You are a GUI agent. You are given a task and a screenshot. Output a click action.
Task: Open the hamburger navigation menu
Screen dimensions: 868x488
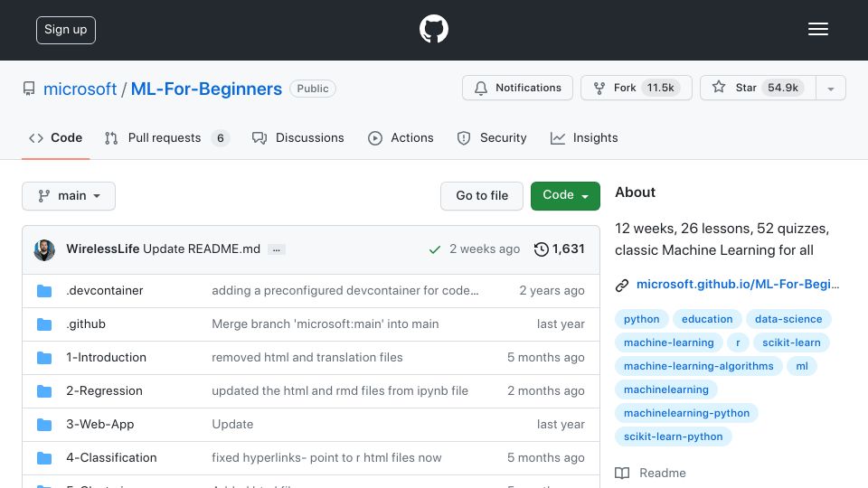pos(817,29)
